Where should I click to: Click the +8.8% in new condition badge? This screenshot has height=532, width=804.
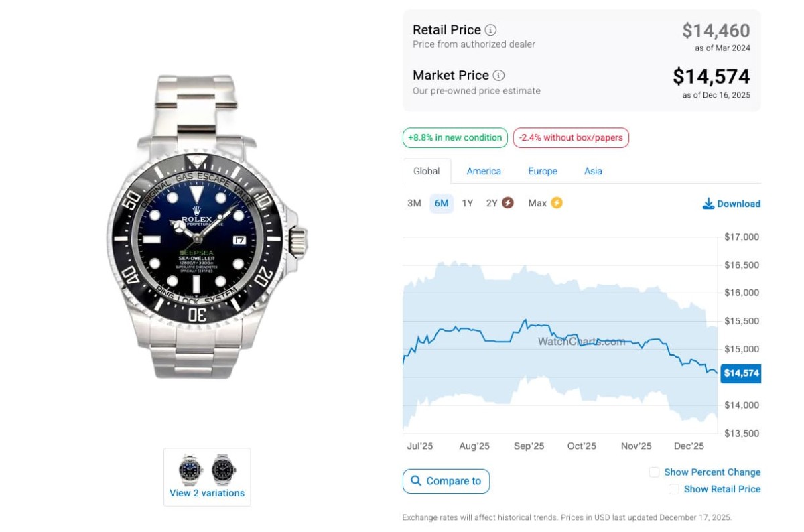(x=455, y=138)
